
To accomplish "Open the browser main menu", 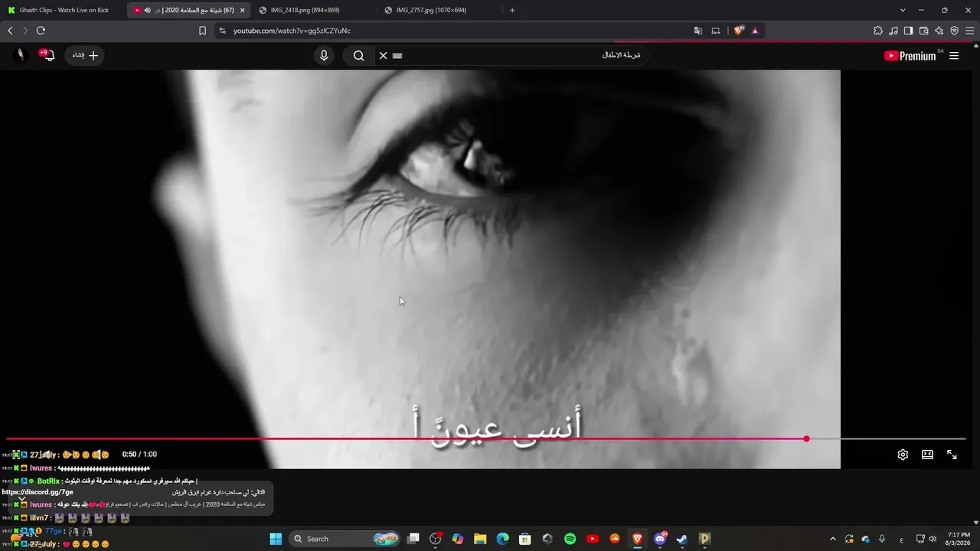I will [x=969, y=31].
